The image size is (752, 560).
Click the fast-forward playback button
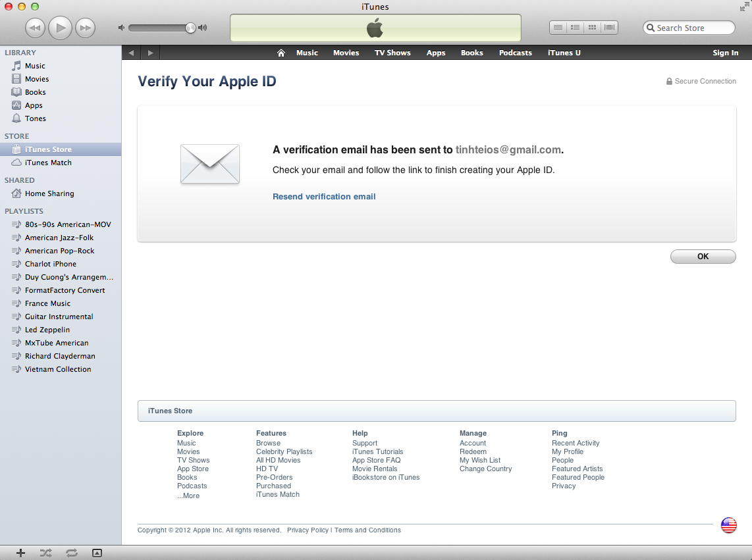click(x=86, y=28)
